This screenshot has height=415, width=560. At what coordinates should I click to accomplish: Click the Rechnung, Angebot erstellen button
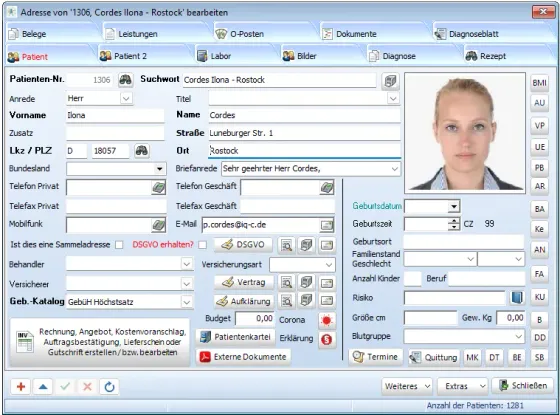point(100,342)
